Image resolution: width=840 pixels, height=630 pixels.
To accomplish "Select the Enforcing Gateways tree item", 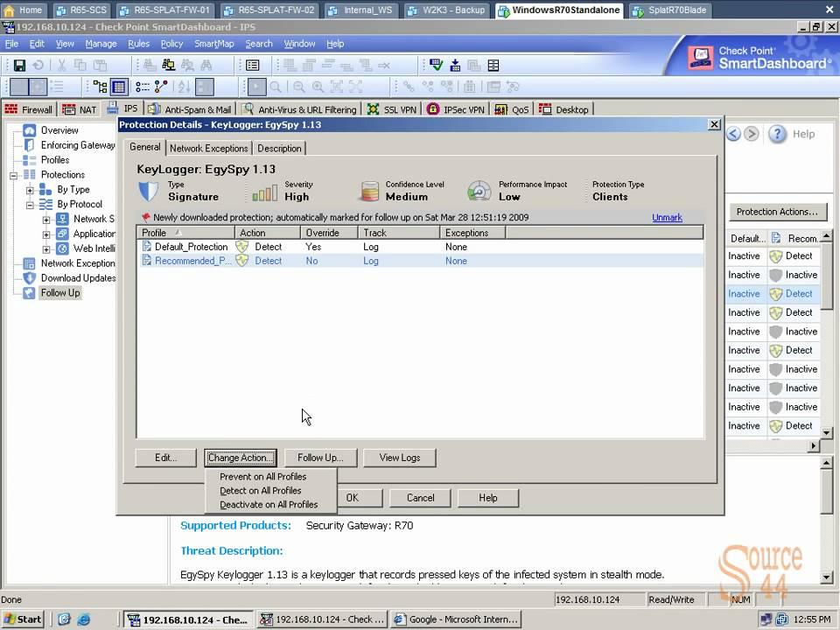I will click(78, 145).
